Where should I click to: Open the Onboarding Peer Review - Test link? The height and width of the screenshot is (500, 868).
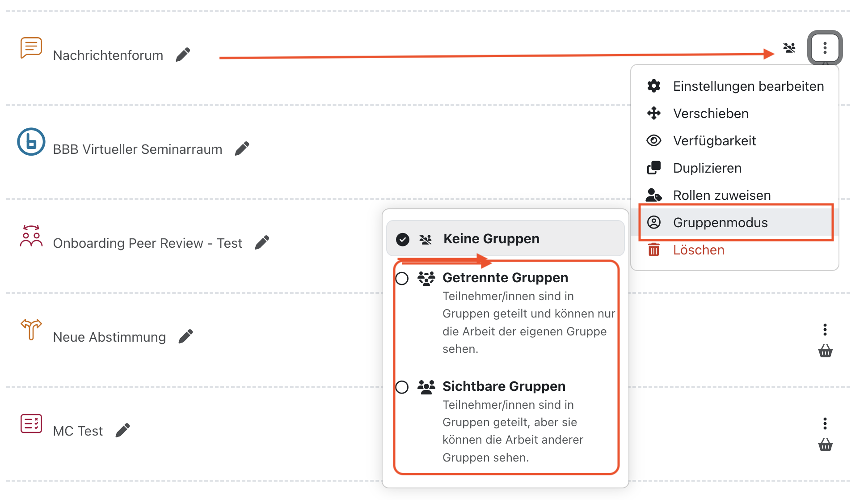coord(147,243)
